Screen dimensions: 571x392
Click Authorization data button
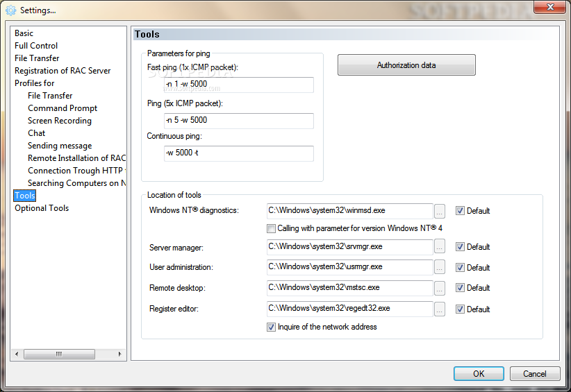pos(406,65)
